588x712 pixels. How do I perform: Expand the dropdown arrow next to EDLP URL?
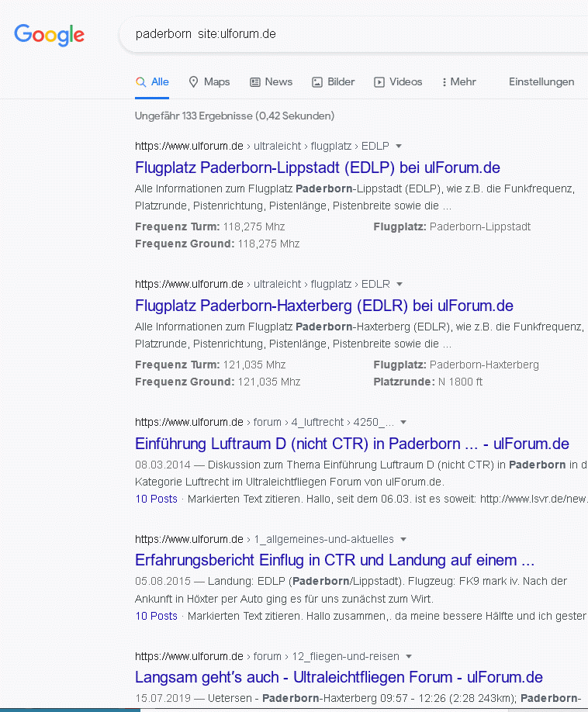[x=399, y=147]
